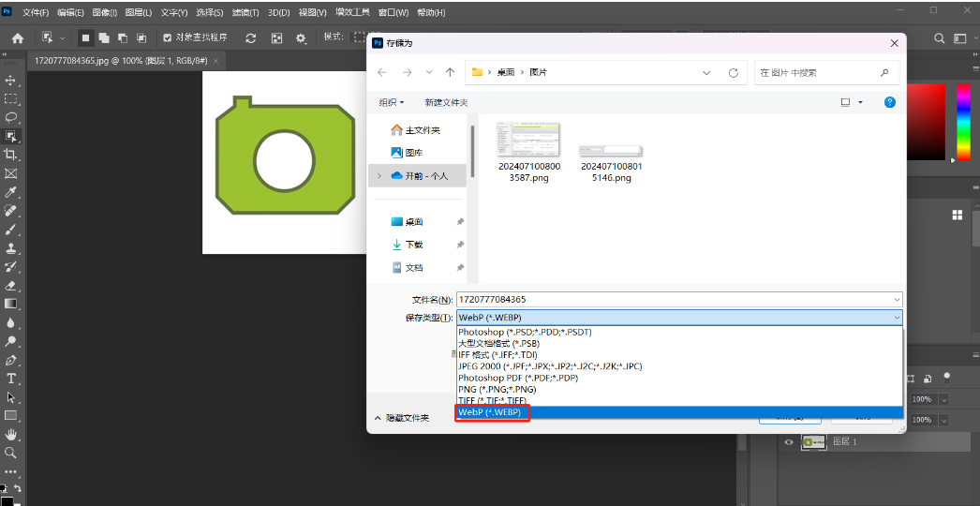980x506 pixels.
Task: Select the Lasso tool
Action: point(11,117)
